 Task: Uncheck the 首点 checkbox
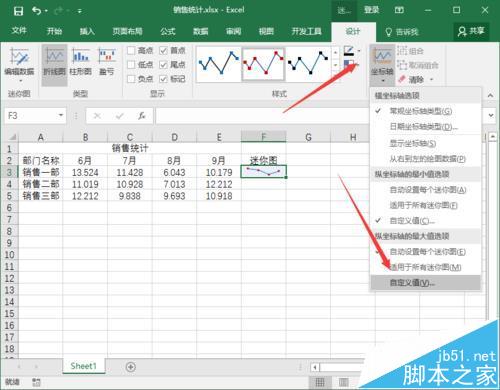(x=163, y=50)
